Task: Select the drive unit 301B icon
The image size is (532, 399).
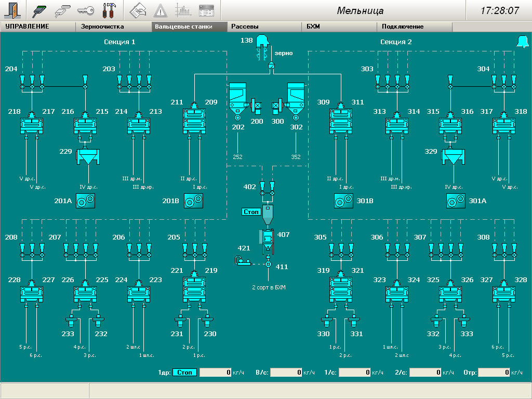Action: pyautogui.click(x=343, y=201)
